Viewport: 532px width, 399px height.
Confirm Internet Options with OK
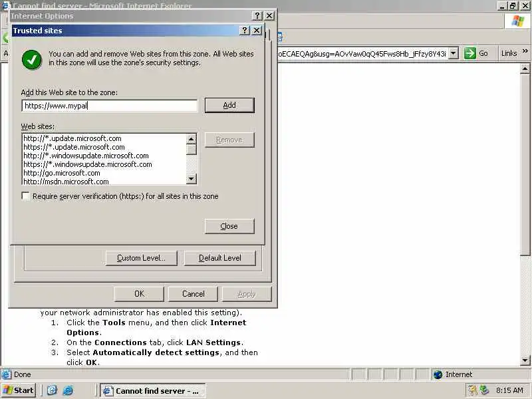tap(139, 294)
